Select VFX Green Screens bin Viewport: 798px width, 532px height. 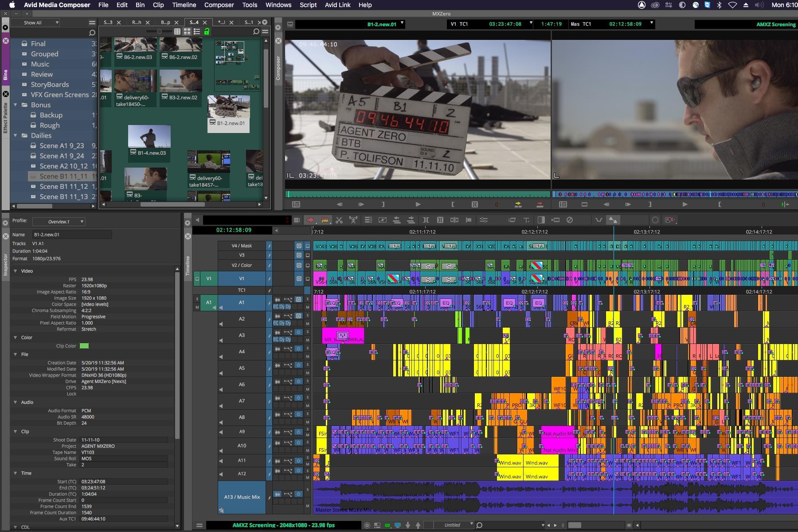59,95
